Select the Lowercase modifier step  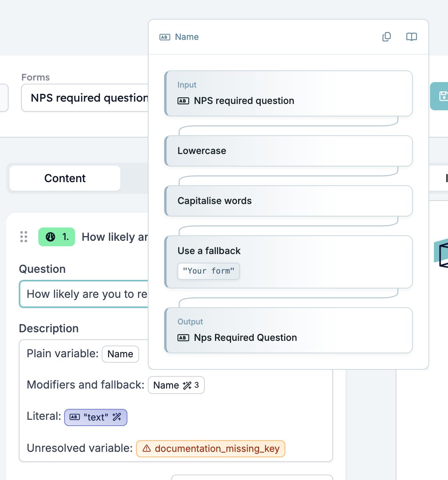(289, 151)
